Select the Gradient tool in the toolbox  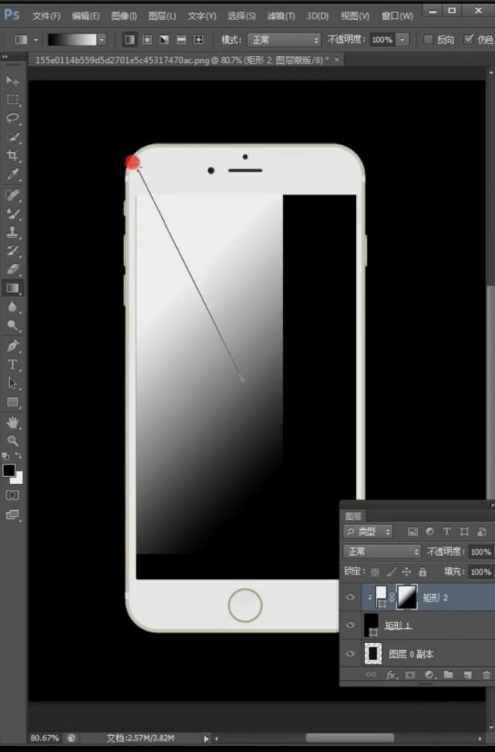tap(12, 288)
